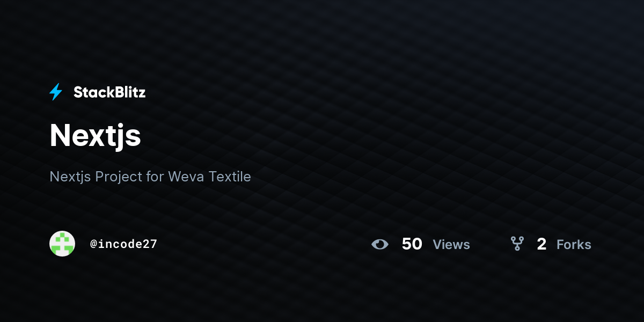This screenshot has height=322, width=644.
Task: Click the StackBlitz wordmark text
Action: pyautogui.click(x=109, y=92)
